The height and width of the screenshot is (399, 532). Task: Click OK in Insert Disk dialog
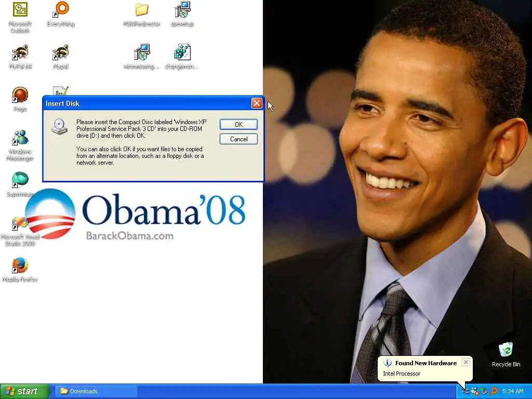pos(238,125)
